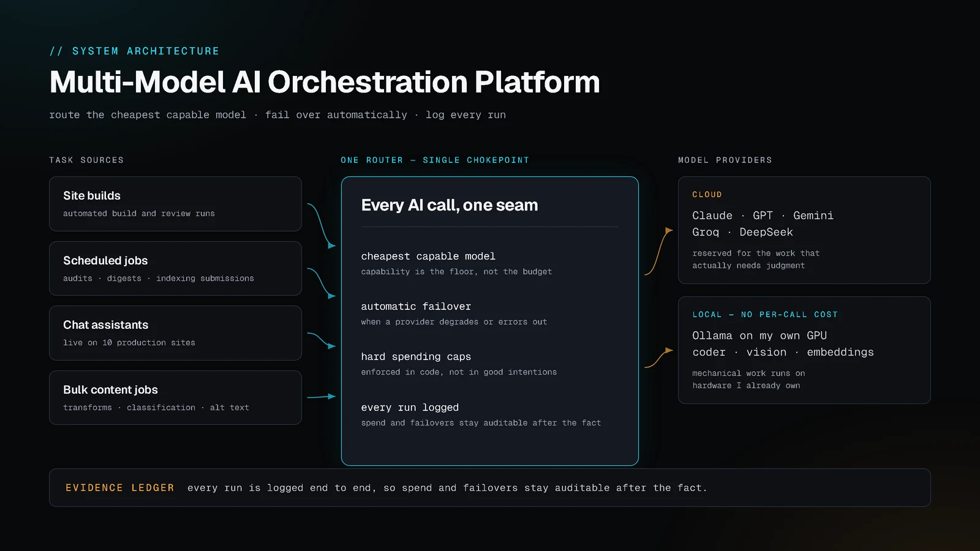Viewport: 980px width, 551px height.
Task: Click 'cheapest capable model' item
Action: click(x=428, y=257)
